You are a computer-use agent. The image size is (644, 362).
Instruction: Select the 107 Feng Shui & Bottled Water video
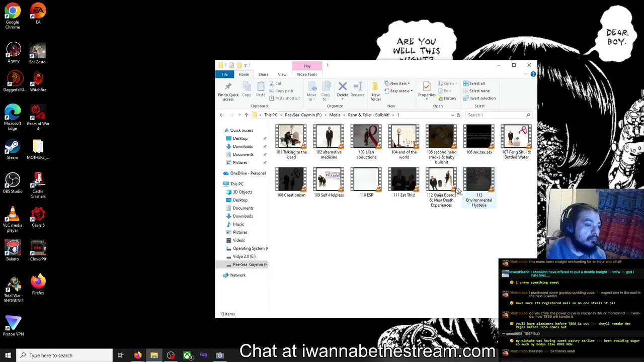point(516,142)
